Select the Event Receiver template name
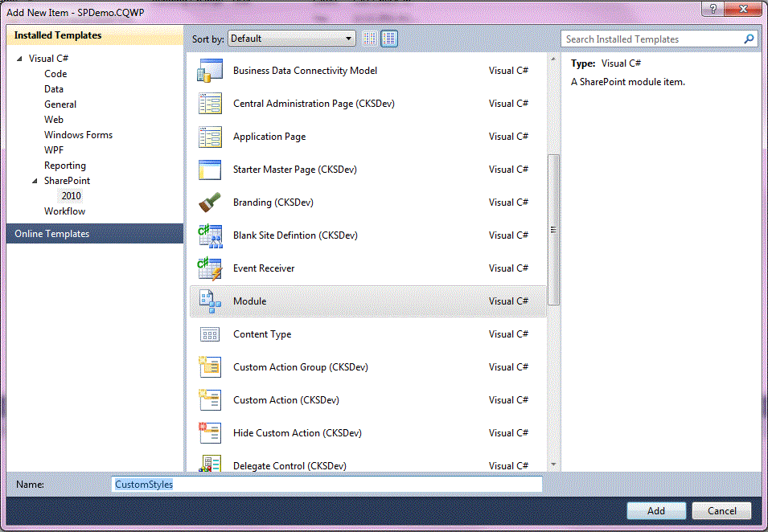 (264, 268)
